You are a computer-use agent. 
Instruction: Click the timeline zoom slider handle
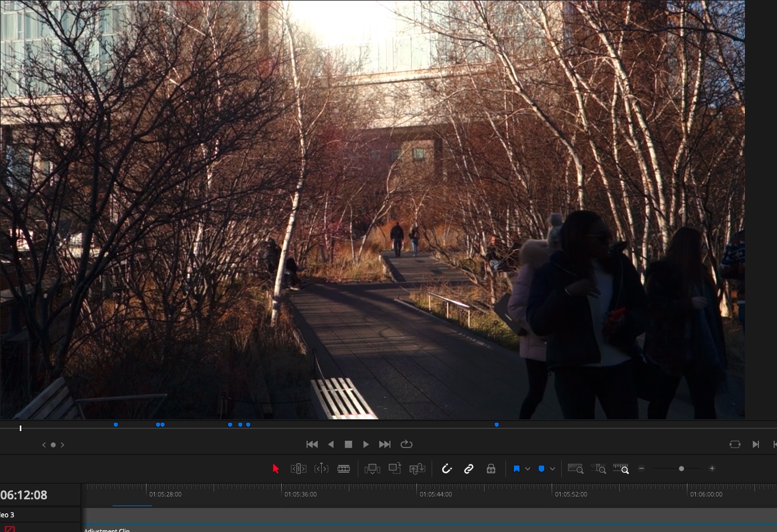pos(681,468)
